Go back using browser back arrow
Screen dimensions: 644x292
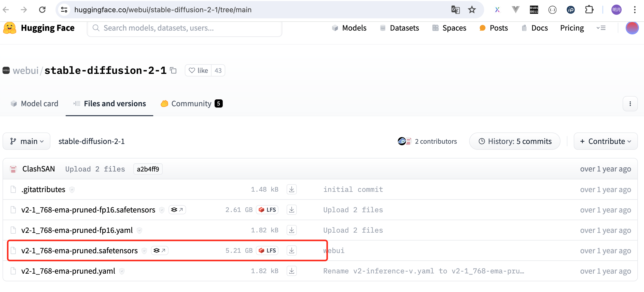[x=6, y=10]
